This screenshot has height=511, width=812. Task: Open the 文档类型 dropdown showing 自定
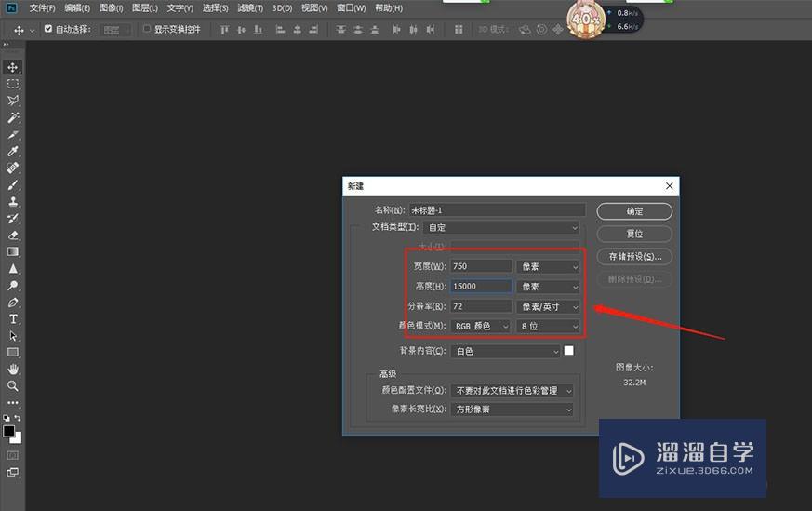[501, 227]
